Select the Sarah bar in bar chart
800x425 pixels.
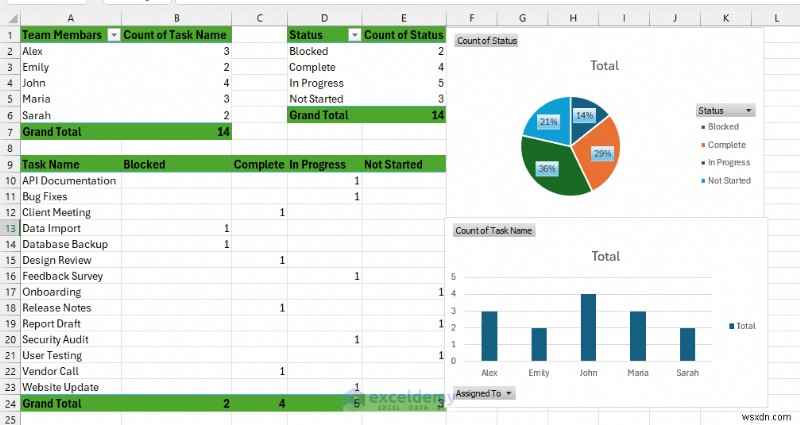click(x=687, y=344)
